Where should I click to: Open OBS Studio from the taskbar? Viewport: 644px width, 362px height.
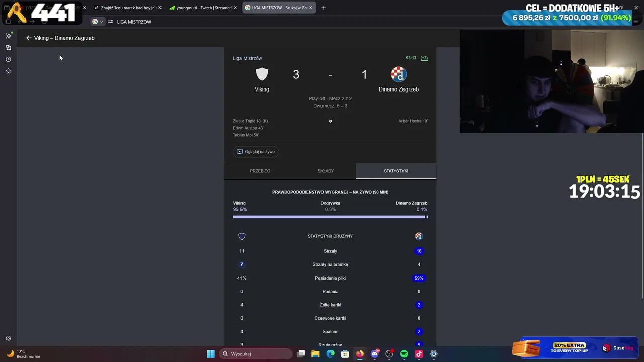pyautogui.click(x=389, y=354)
